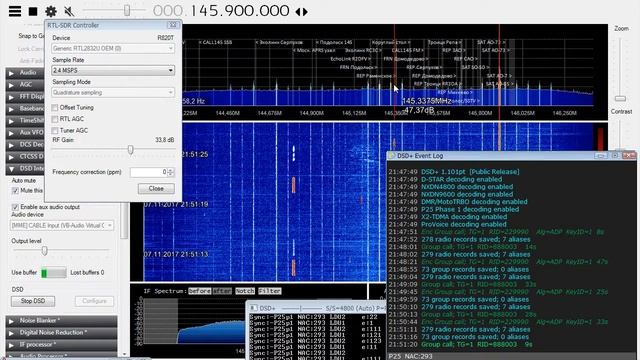The height and width of the screenshot is (360, 640).
Task: Expand the IF processor panel
Action: click(x=61, y=345)
